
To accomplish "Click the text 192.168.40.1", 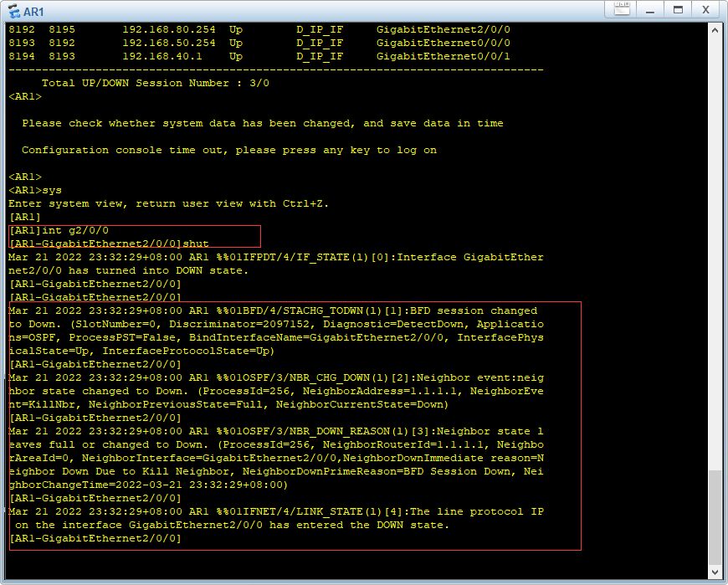I will [162, 56].
